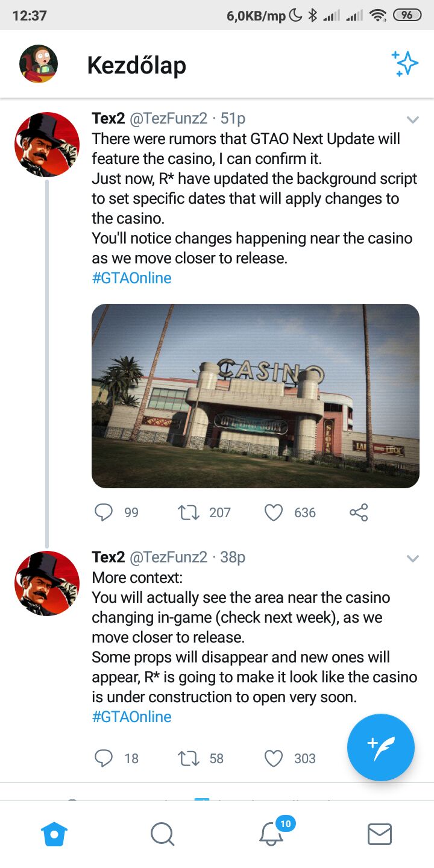Expand the first tweet's chevron menu
434x868 pixels.
click(412, 120)
